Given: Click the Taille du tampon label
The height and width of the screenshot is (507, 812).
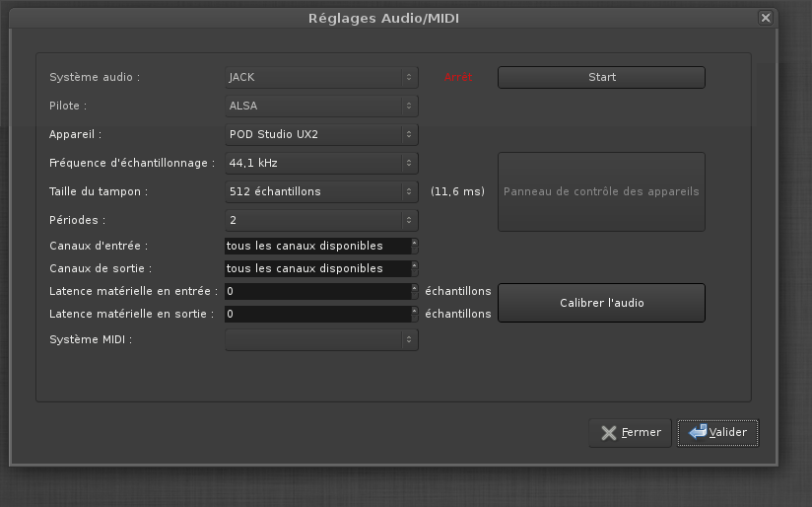Looking at the screenshot, I should click(99, 191).
